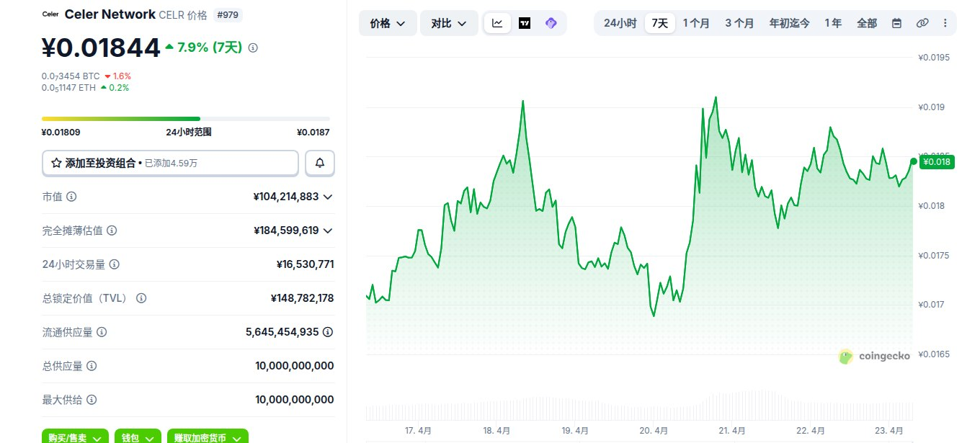Open info icon next to 完全摊薄估值
Viewport: 980px width, 443px height.
pos(112,231)
